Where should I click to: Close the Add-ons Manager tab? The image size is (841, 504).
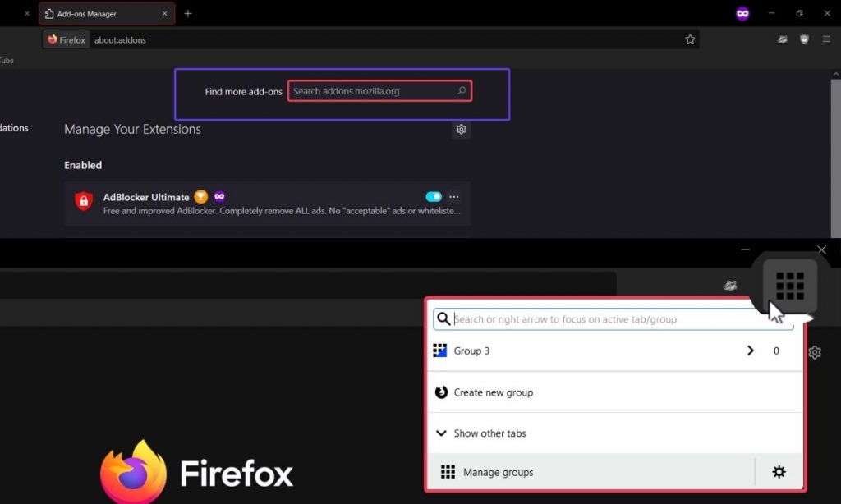tap(164, 13)
